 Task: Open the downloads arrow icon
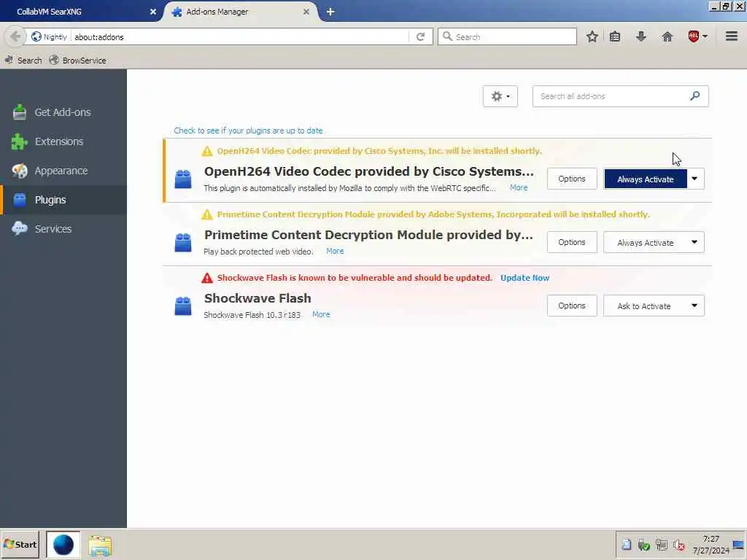click(x=640, y=36)
